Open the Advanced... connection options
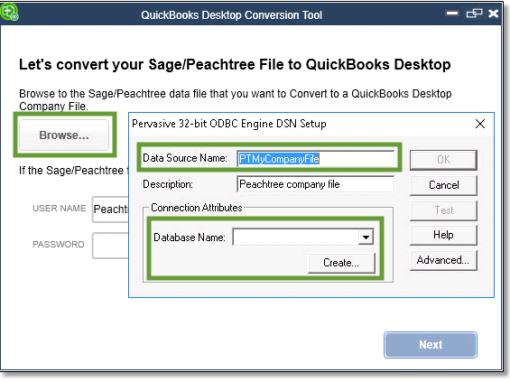510x382 pixels. [443, 260]
